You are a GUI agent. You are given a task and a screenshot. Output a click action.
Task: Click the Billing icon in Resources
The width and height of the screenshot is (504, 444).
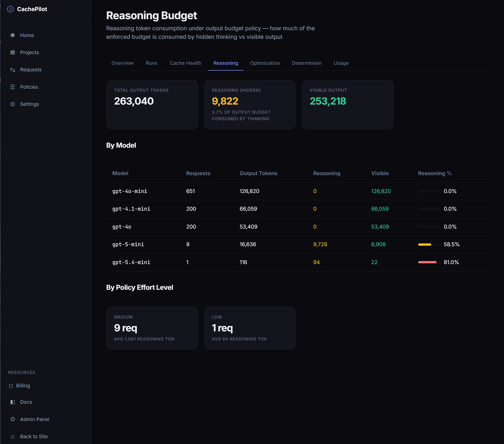(x=11, y=386)
